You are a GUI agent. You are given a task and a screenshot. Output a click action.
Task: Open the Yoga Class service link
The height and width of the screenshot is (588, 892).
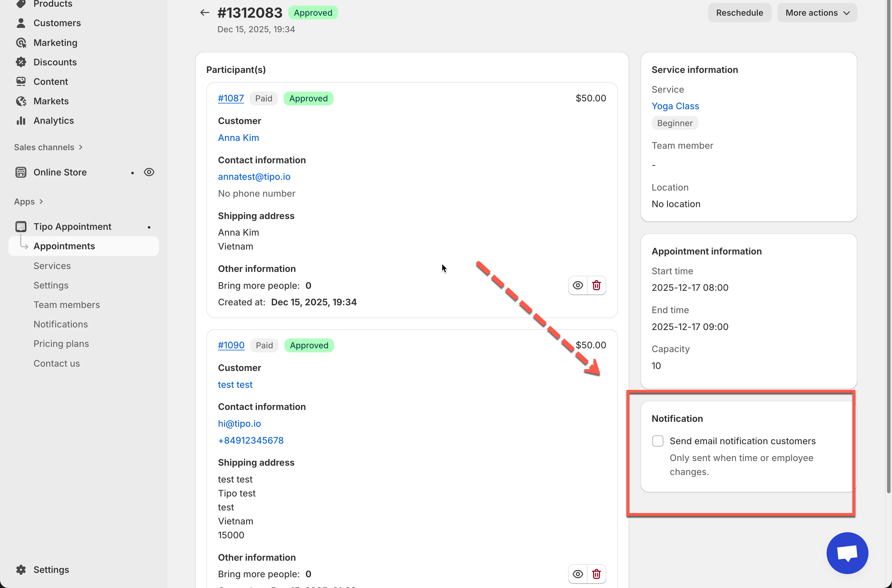[675, 106]
